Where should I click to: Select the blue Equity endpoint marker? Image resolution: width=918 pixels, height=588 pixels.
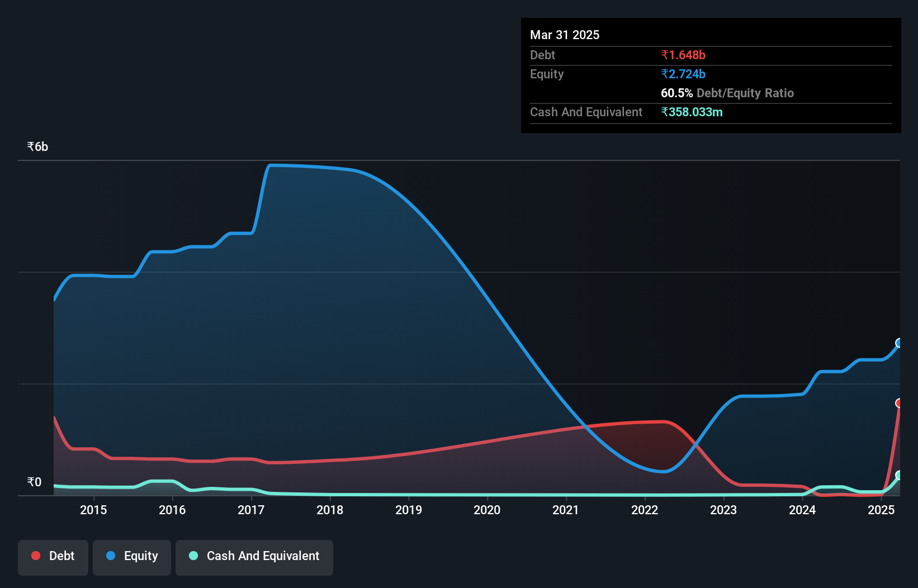(x=899, y=343)
